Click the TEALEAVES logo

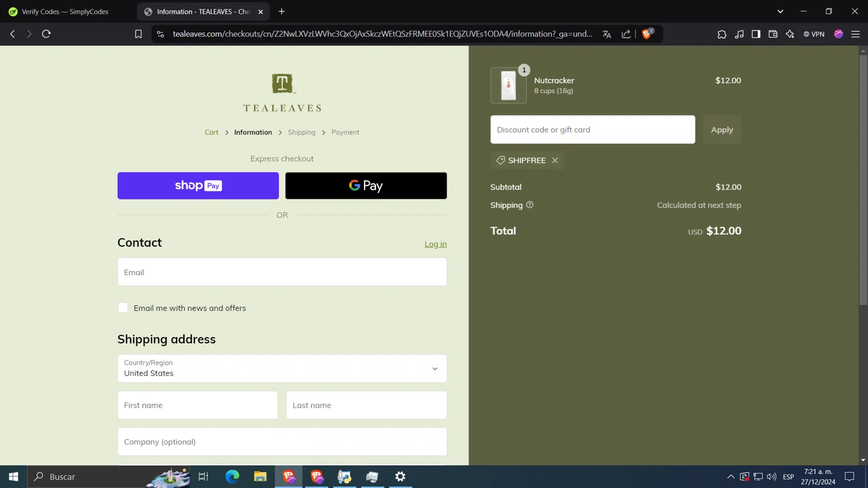click(x=282, y=93)
